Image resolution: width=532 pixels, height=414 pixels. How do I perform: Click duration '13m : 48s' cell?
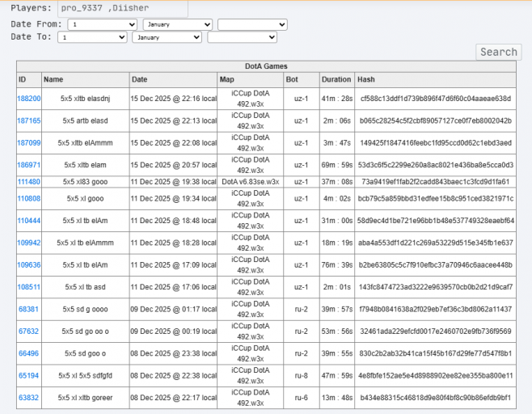pos(337,398)
